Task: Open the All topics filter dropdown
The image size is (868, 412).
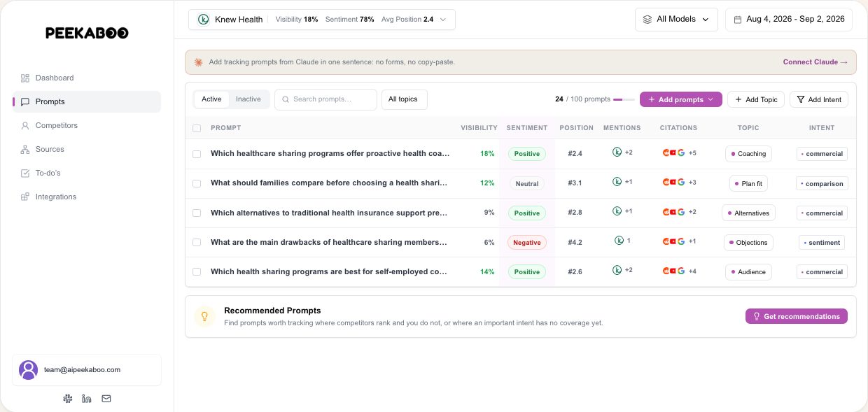Action: pyautogui.click(x=405, y=99)
